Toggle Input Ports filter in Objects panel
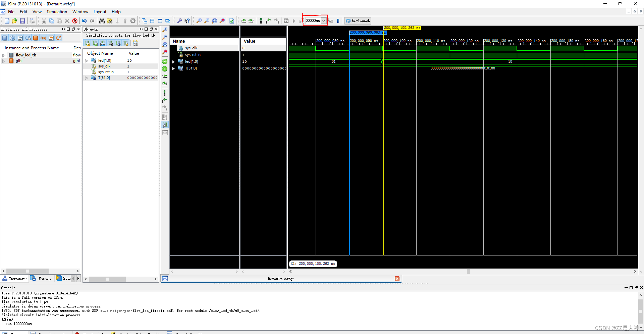The image size is (644, 334). tap(87, 43)
